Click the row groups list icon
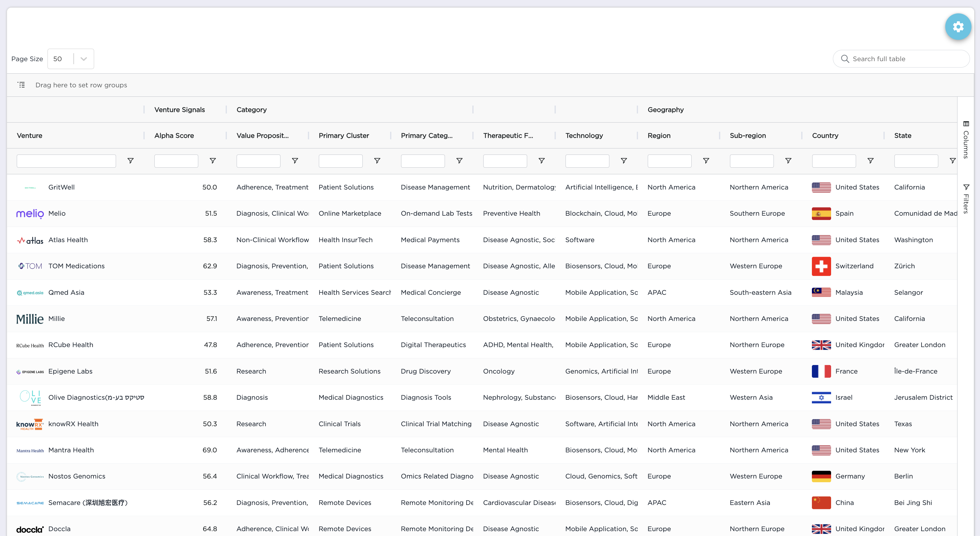This screenshot has width=980, height=536. tap(21, 85)
